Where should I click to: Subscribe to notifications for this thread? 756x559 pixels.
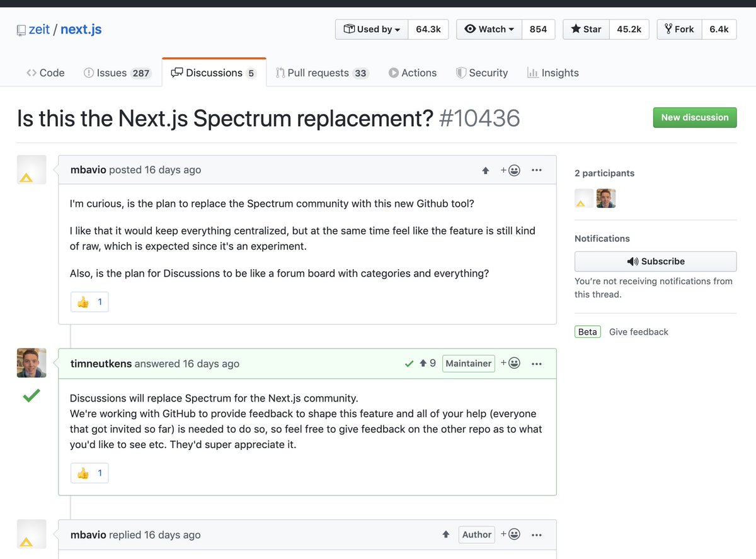[655, 261]
